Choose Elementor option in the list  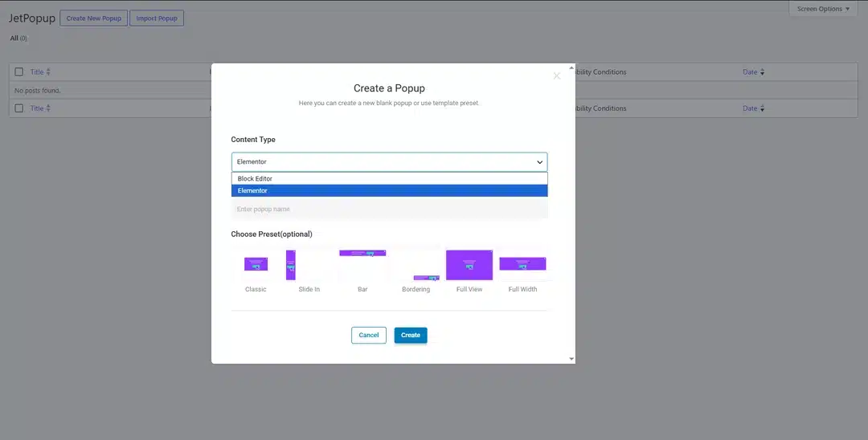(389, 191)
